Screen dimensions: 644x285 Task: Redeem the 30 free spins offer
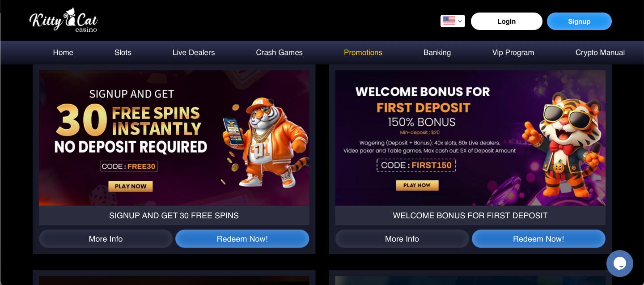[x=242, y=239]
